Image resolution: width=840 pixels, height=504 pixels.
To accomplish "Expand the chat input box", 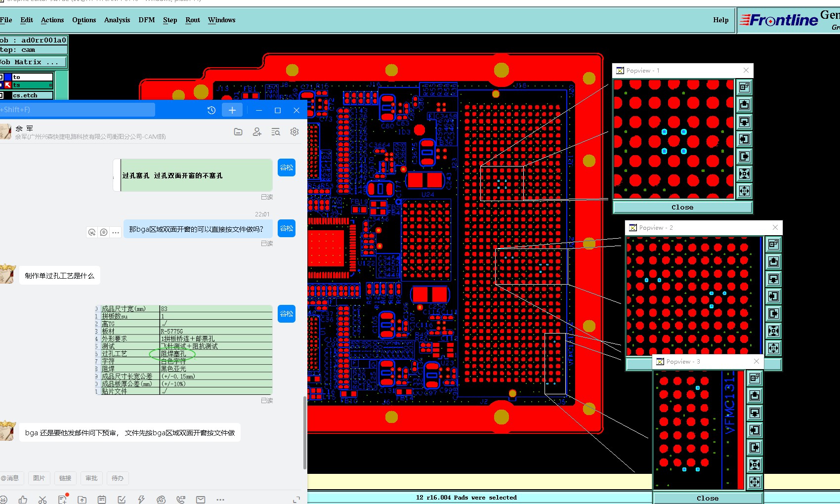I will [x=296, y=500].
